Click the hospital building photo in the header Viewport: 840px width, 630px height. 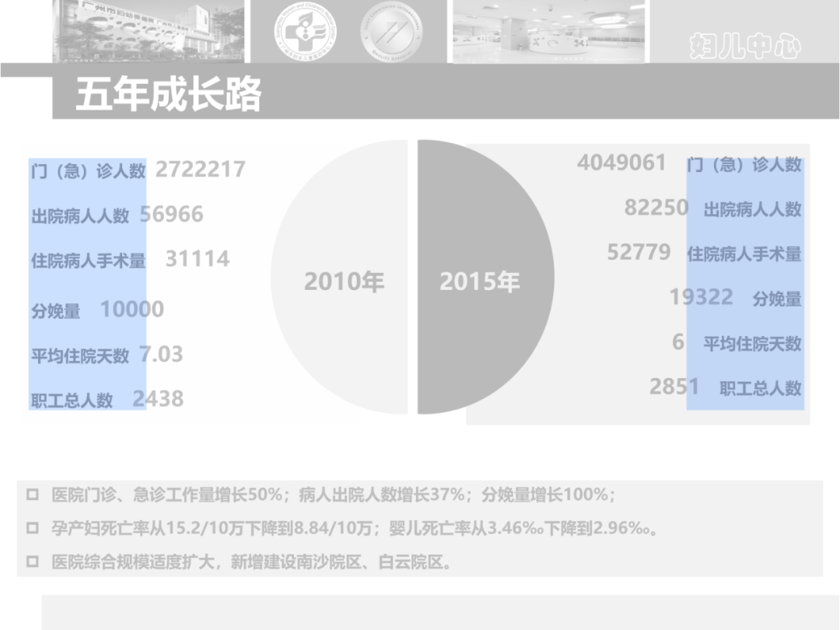tap(149, 31)
